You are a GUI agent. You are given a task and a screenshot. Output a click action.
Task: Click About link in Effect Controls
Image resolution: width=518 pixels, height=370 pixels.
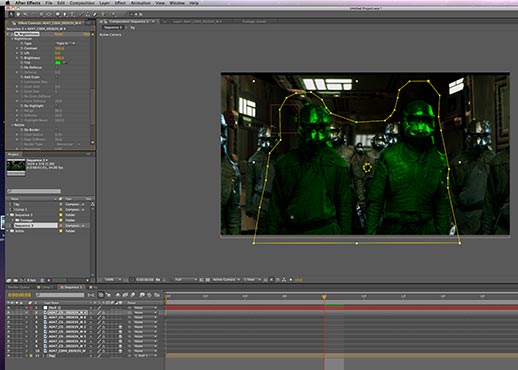(87, 34)
